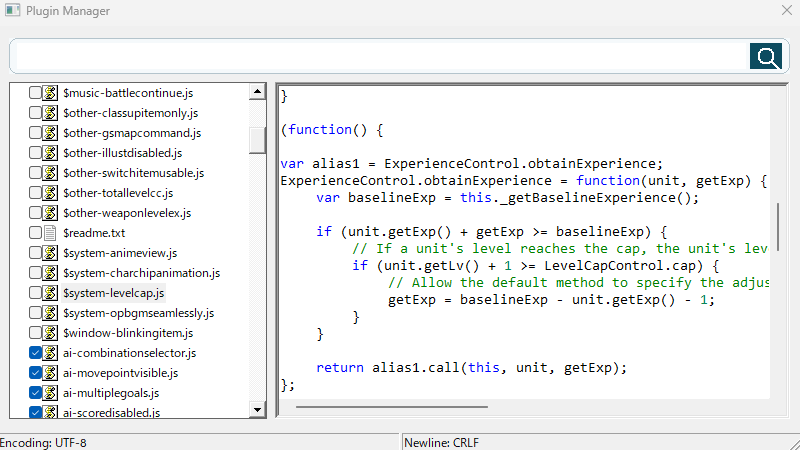Select $system-animeview.js in the list
This screenshot has width=800, height=450.
pyautogui.click(x=120, y=253)
